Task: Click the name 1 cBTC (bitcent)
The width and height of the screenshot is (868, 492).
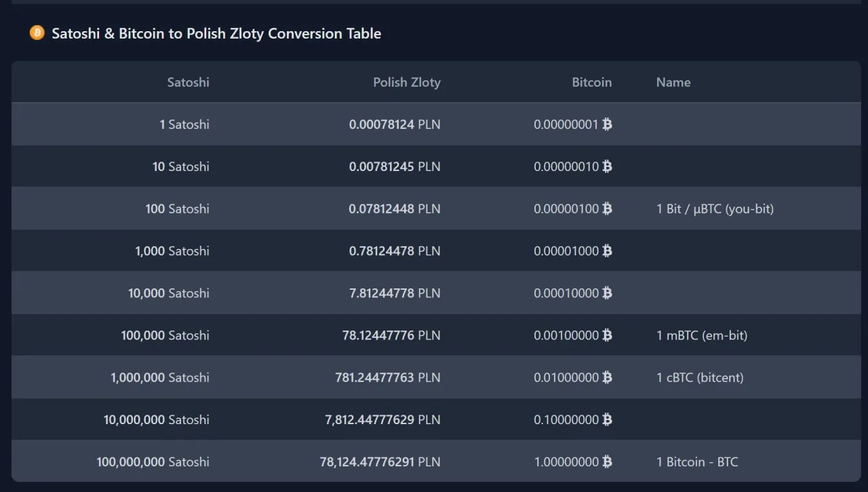Action: coord(700,377)
